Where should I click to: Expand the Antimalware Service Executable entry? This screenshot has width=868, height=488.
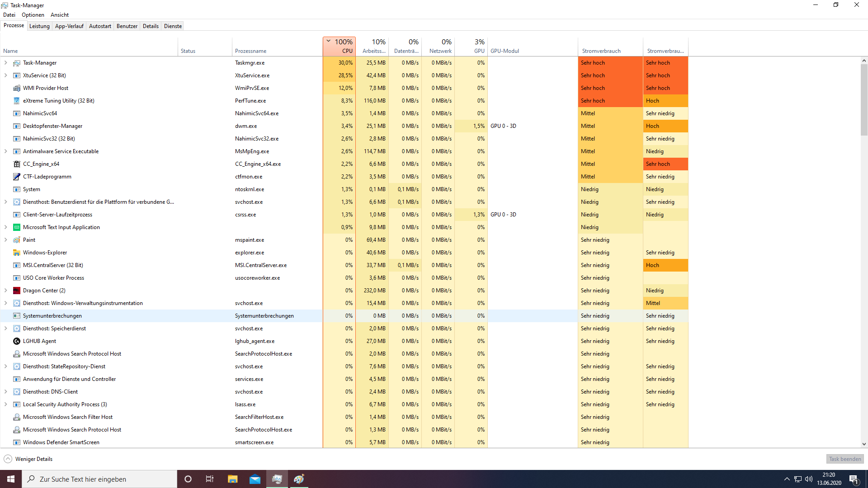point(5,151)
